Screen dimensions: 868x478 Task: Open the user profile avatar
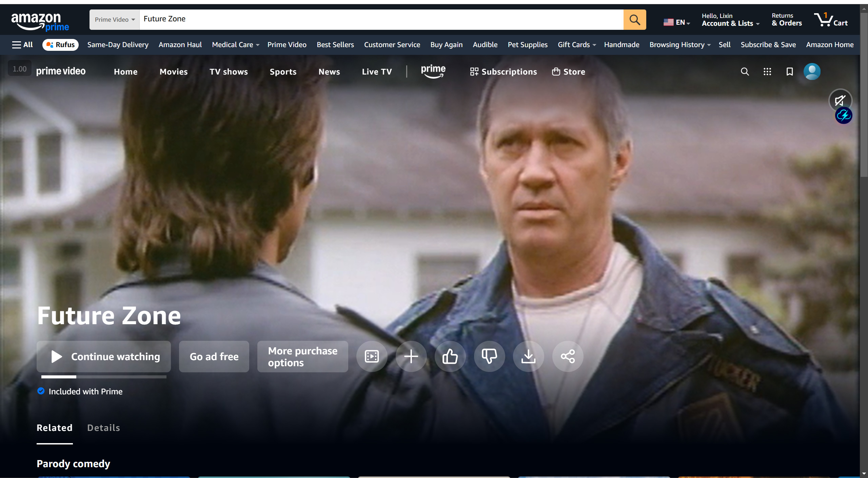(812, 71)
